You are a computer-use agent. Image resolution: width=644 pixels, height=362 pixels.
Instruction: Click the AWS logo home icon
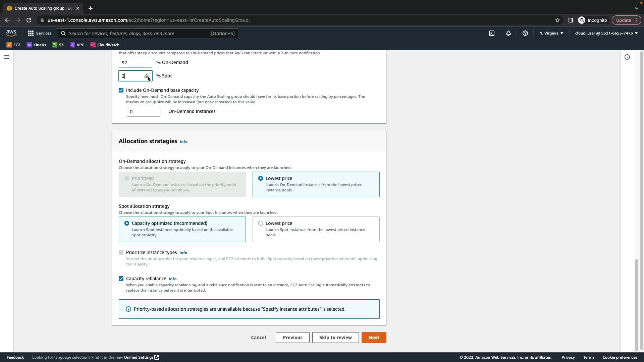[x=11, y=33]
